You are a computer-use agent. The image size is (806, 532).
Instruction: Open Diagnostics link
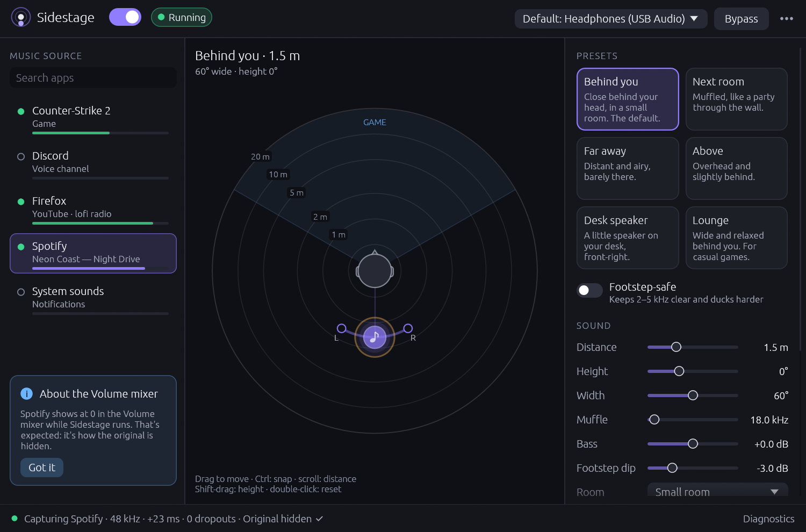[x=768, y=519]
